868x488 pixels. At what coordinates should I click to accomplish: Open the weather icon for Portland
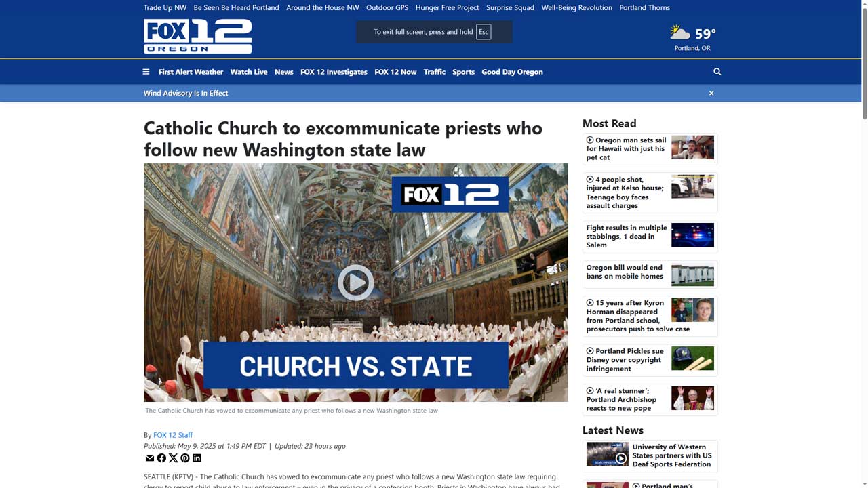click(679, 33)
